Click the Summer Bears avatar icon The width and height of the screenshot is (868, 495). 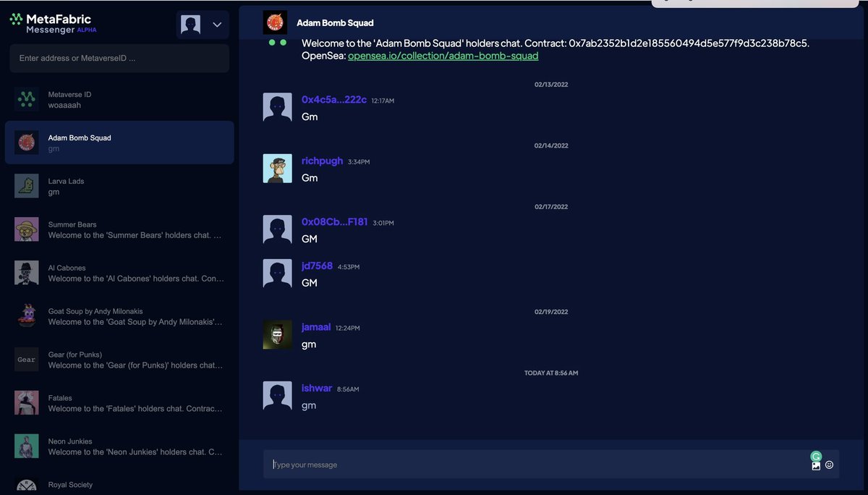[27, 229]
